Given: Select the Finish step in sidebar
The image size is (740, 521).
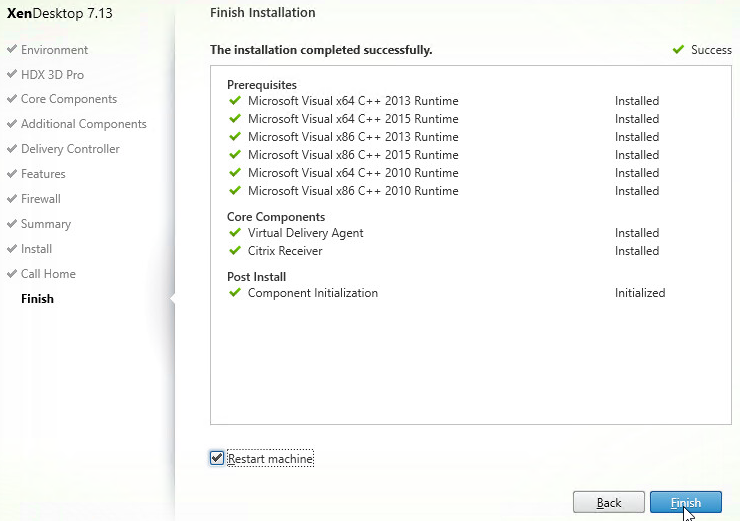Looking at the screenshot, I should (37, 299).
